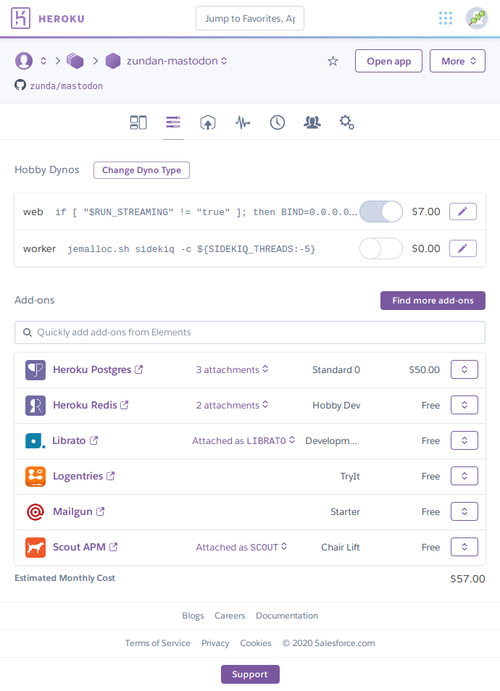
Task: Open the More dropdown menu
Action: coord(458,61)
